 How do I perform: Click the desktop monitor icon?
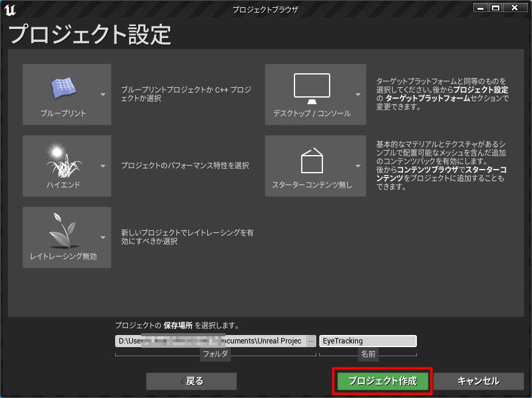pos(312,88)
